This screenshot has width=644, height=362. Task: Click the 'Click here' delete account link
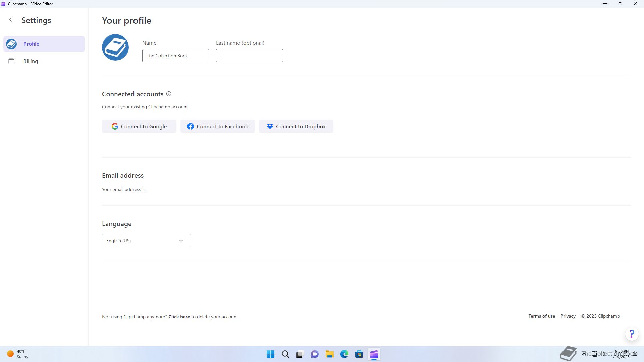click(179, 317)
